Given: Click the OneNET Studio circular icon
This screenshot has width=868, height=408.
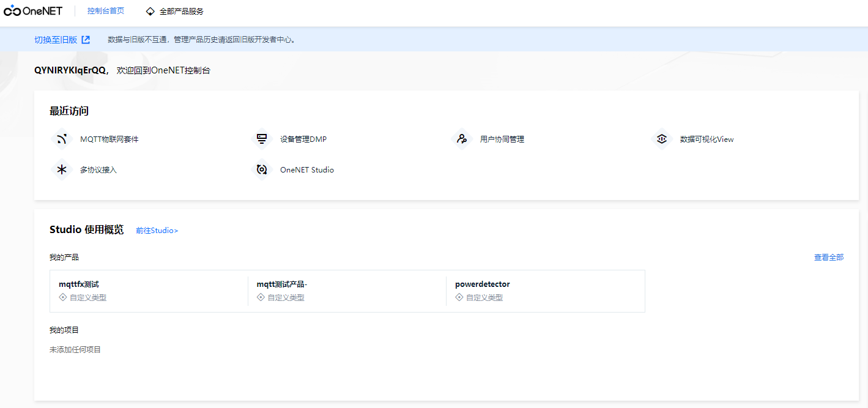Looking at the screenshot, I should [x=262, y=169].
